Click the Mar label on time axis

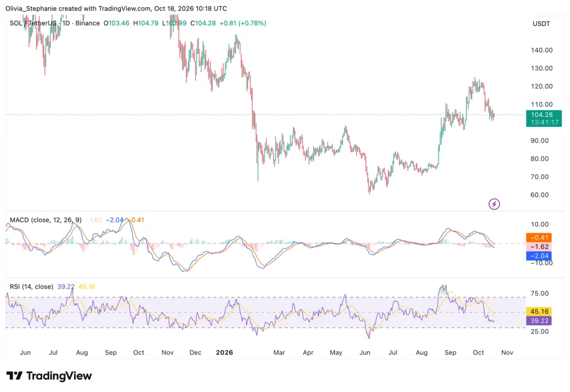point(279,353)
